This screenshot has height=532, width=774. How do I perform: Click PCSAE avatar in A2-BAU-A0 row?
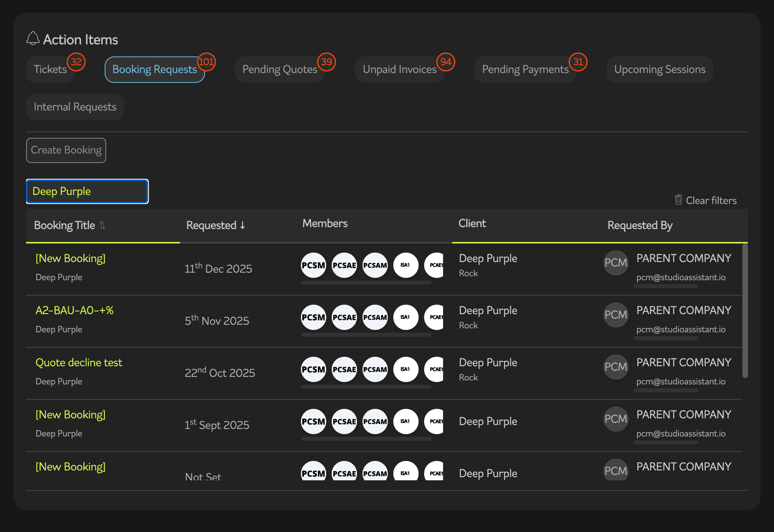[x=344, y=317]
